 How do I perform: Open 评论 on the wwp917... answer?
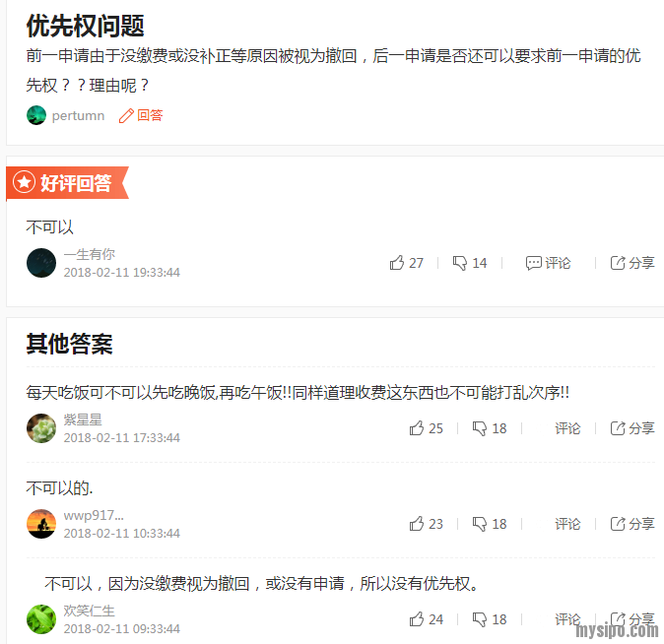(567, 524)
